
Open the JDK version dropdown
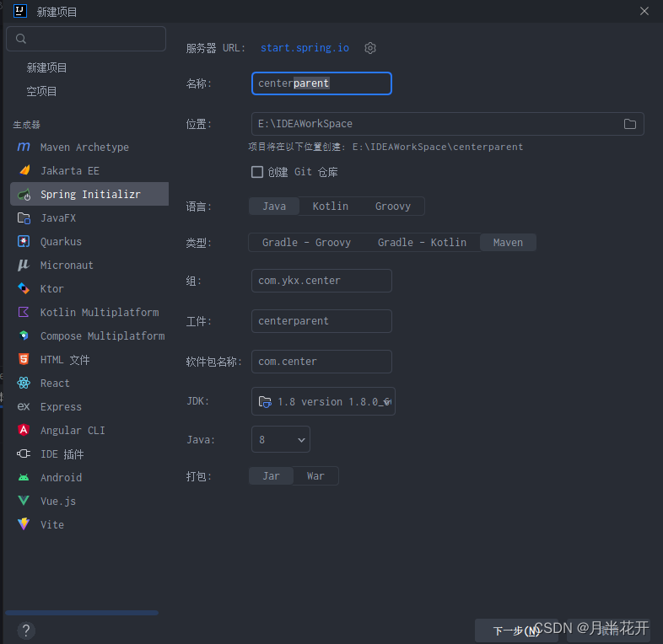click(x=323, y=402)
